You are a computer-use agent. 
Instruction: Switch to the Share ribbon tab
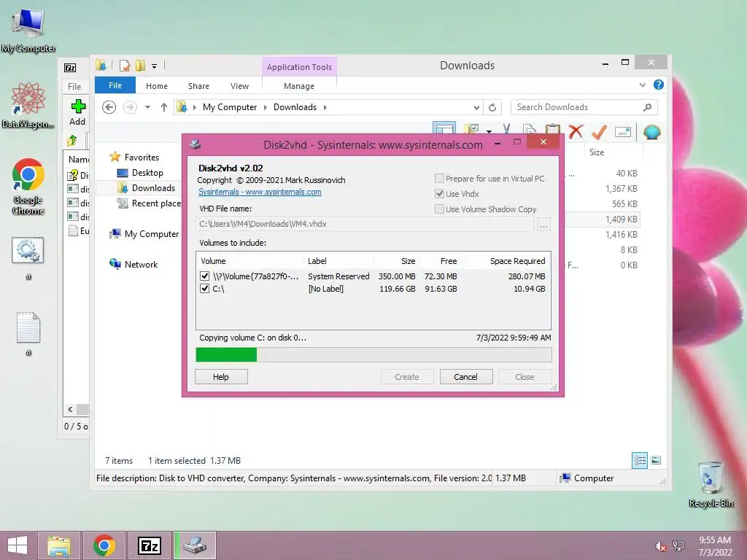click(198, 86)
